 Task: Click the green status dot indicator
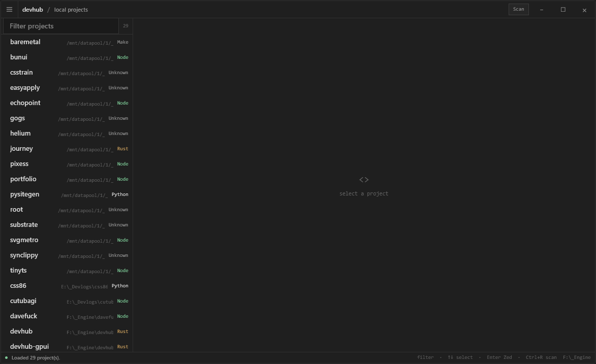pos(6,357)
